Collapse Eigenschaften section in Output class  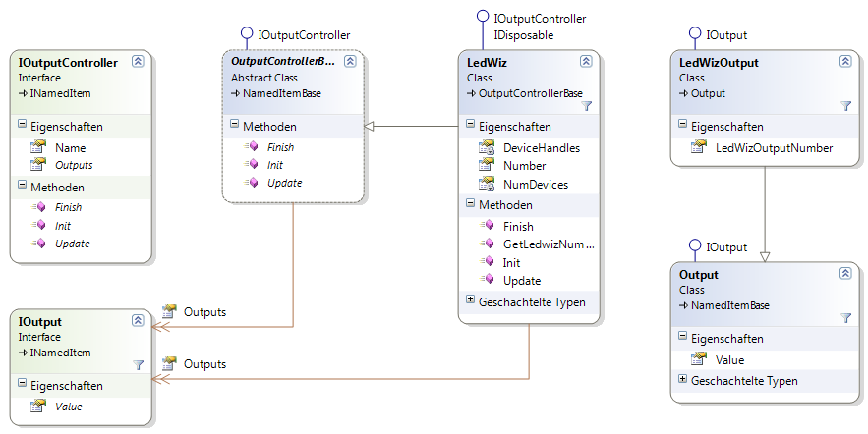[682, 336]
